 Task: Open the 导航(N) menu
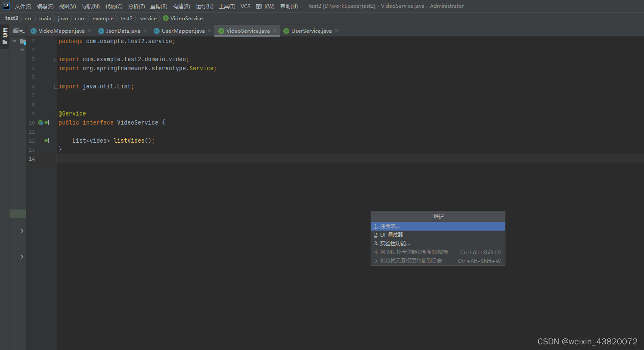(91, 6)
